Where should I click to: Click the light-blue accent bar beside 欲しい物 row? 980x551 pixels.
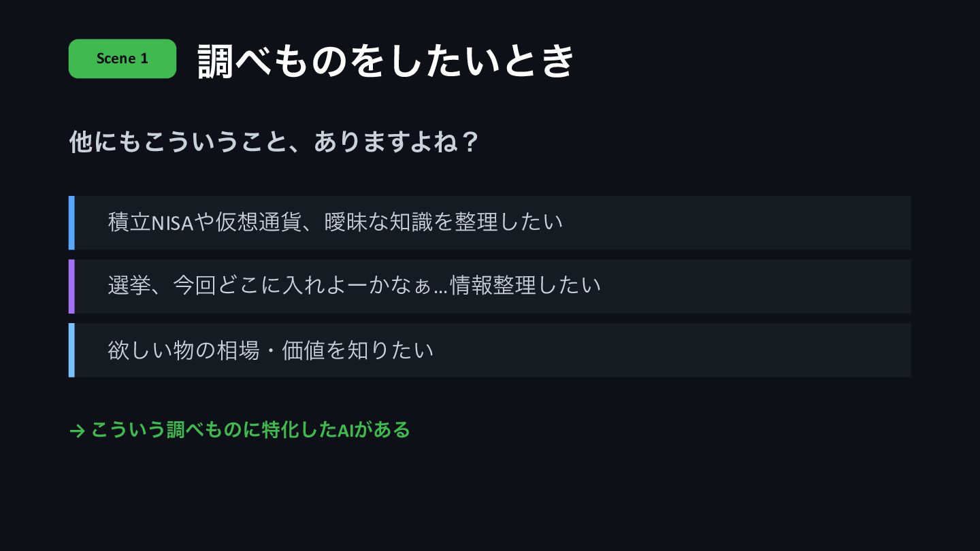click(x=71, y=350)
